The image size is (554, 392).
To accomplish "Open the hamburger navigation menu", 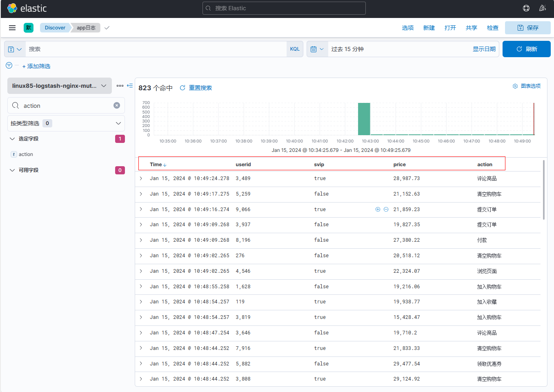I will 12,28.
